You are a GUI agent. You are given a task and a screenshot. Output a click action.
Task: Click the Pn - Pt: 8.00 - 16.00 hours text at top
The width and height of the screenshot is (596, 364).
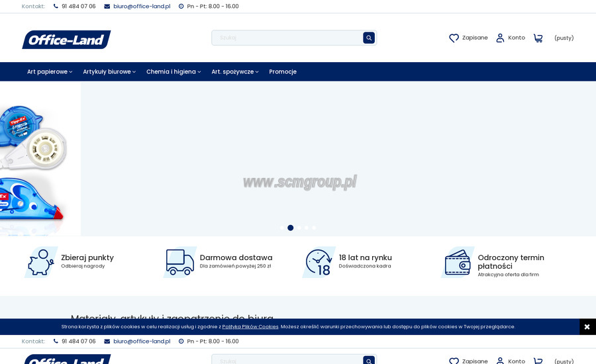pyautogui.click(x=213, y=7)
